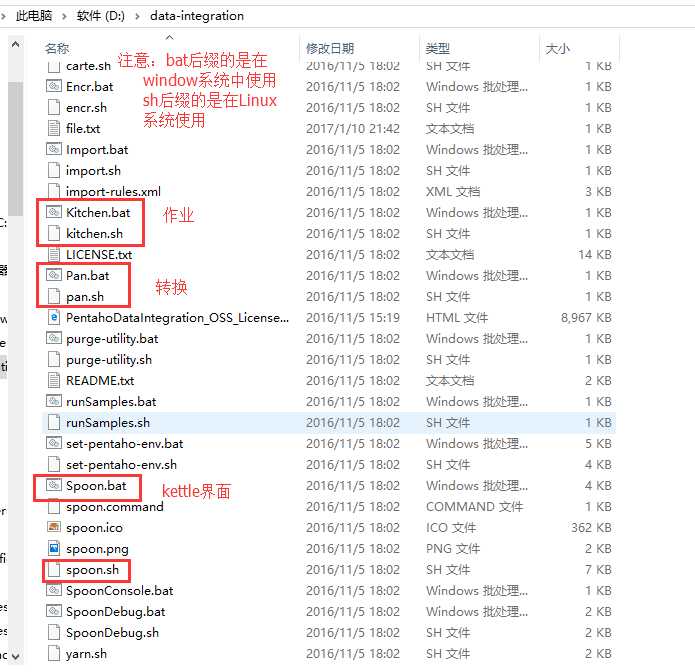Image resolution: width=695 pixels, height=672 pixels.
Task: Click the PentahoDataIntegration_OSS_License HTML icon
Action: pyautogui.click(x=54, y=317)
